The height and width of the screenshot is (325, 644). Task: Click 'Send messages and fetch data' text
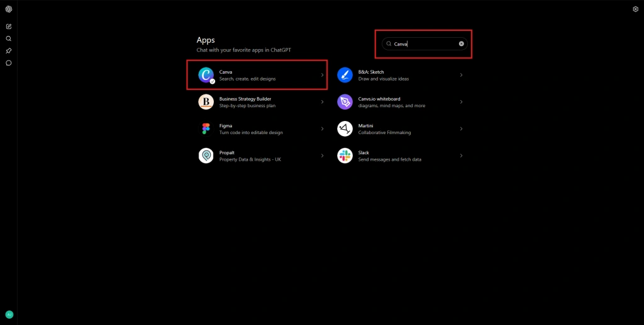[389, 159]
